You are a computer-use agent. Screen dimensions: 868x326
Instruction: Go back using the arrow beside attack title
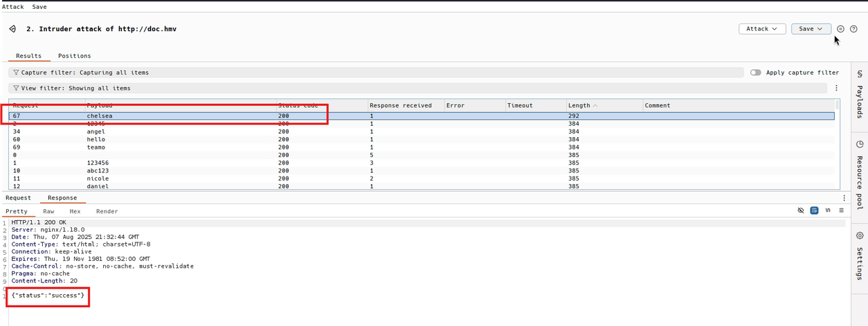tap(13, 29)
